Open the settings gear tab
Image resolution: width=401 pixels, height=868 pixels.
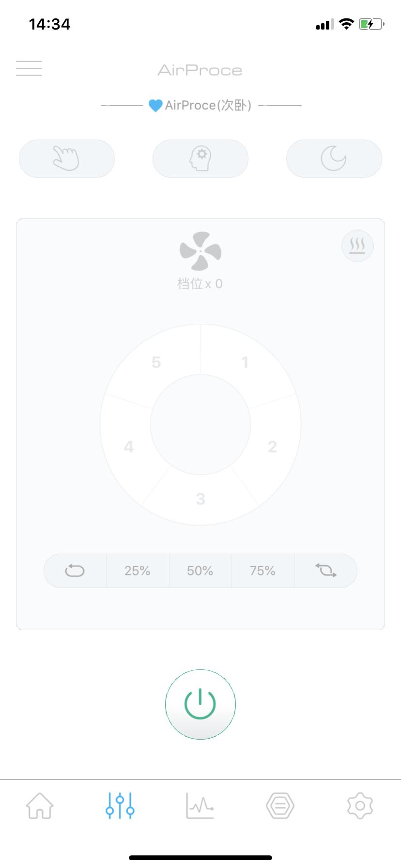click(x=360, y=806)
